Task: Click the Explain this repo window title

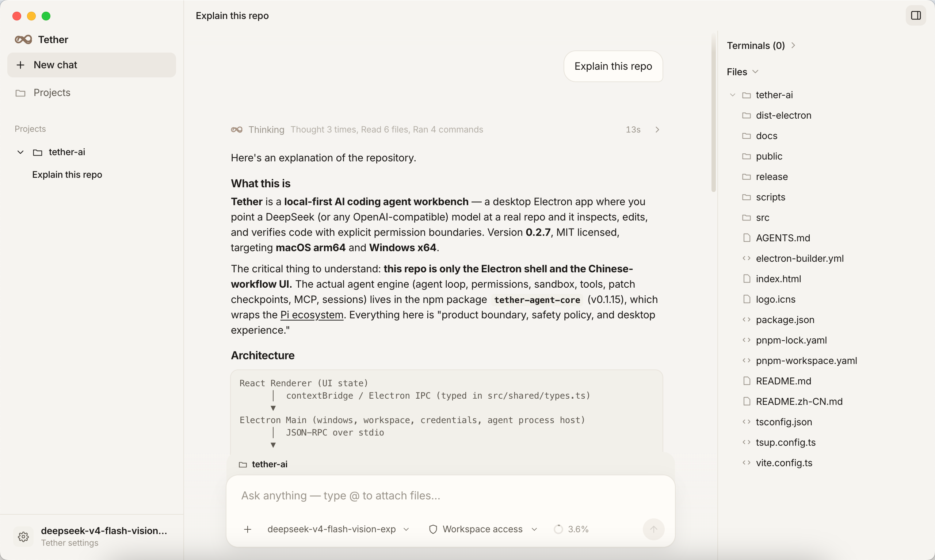Action: pyautogui.click(x=232, y=16)
